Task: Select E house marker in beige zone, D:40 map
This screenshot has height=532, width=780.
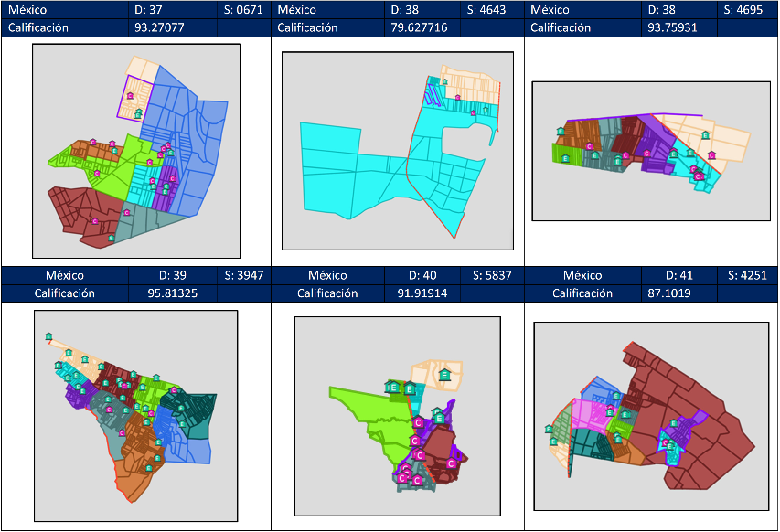Action: (444, 375)
